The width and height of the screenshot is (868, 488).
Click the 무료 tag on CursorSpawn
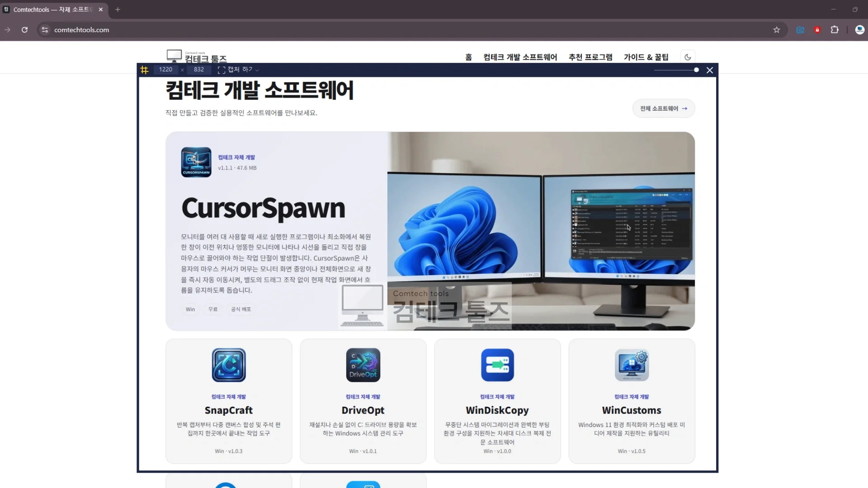pyautogui.click(x=213, y=310)
